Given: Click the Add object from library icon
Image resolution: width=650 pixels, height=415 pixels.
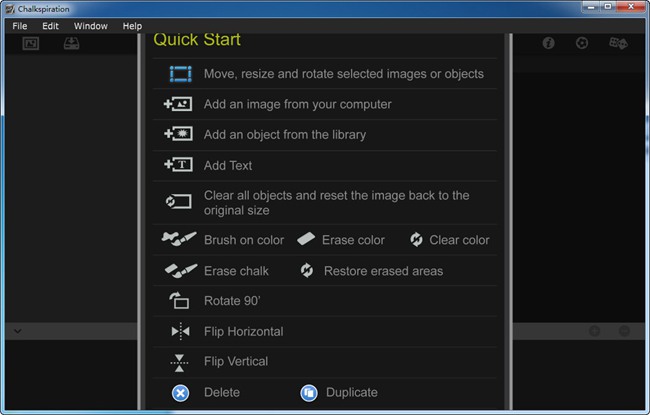Looking at the screenshot, I should coord(178,135).
